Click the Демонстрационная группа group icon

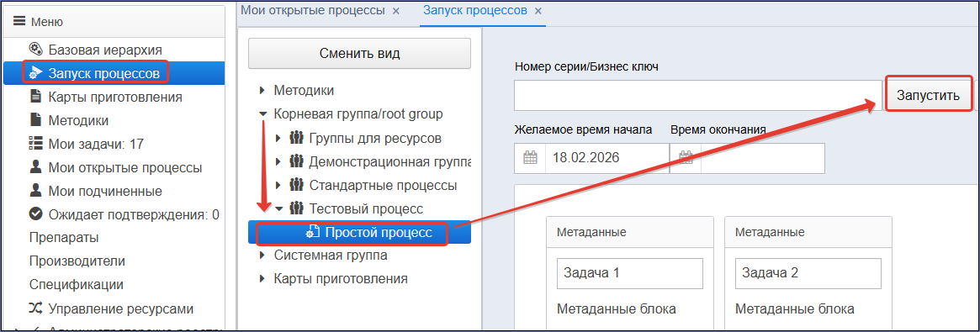(297, 161)
